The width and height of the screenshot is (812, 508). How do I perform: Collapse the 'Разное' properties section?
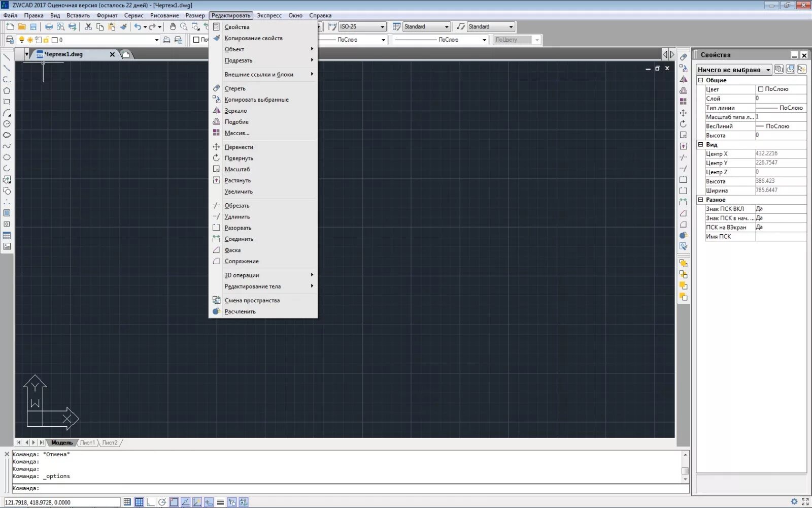(x=700, y=200)
